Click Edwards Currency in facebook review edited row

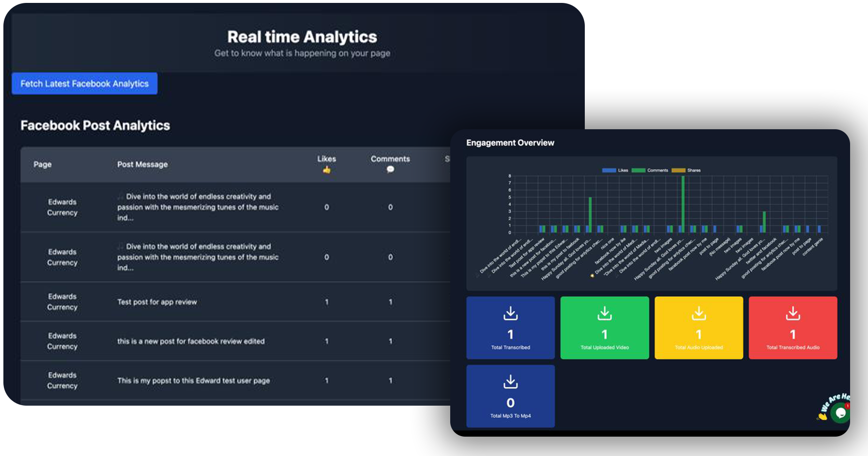(62, 341)
